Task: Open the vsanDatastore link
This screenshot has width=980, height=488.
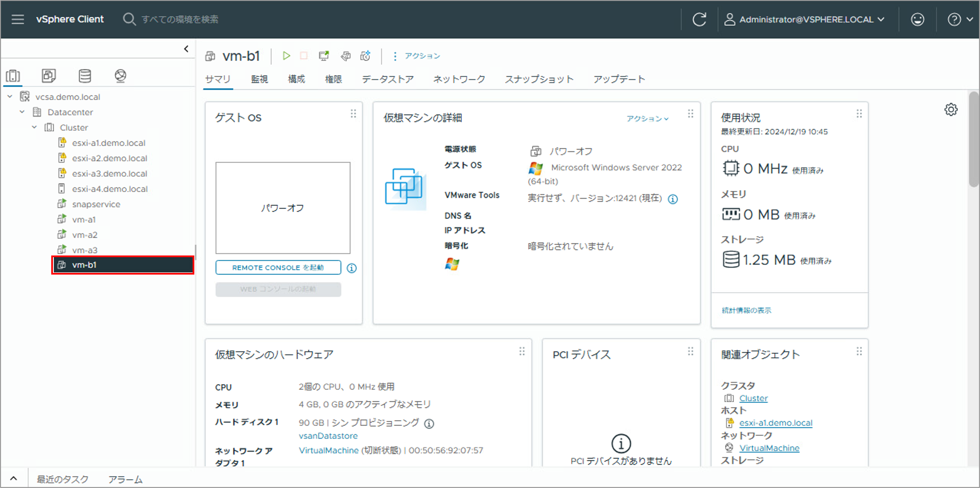Action: tap(328, 436)
